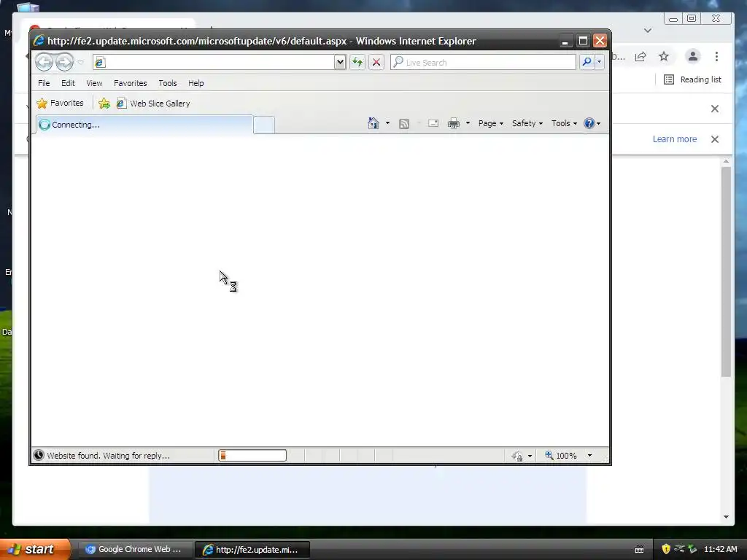
Task: Open the search provider options dropdown
Action: 600,62
